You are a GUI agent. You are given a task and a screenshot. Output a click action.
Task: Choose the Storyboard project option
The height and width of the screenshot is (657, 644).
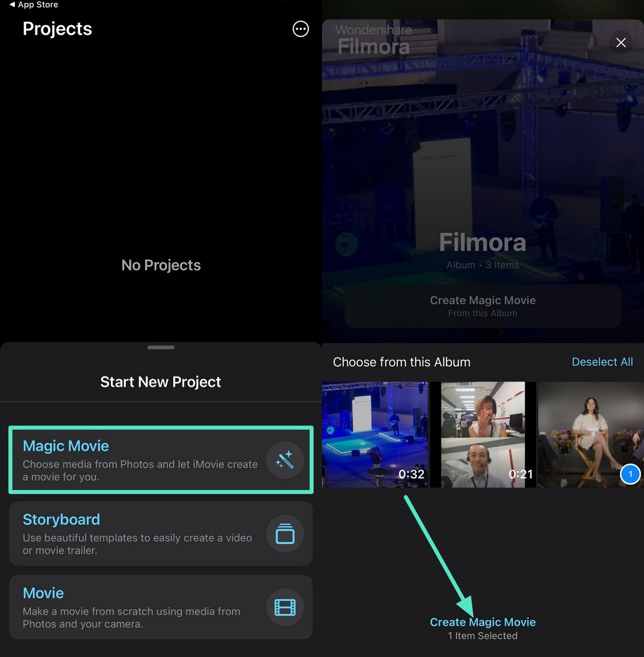pos(161,534)
